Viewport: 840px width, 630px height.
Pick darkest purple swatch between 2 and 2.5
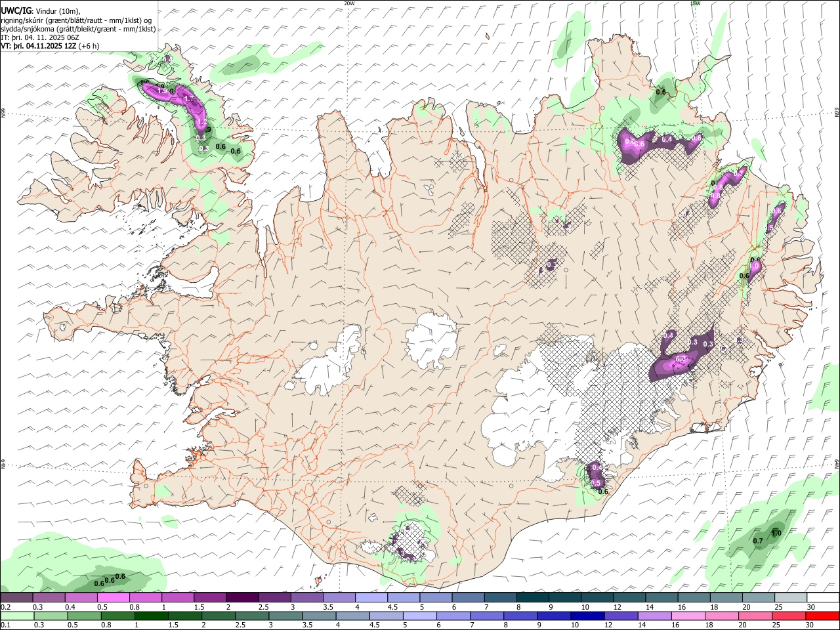[242, 597]
